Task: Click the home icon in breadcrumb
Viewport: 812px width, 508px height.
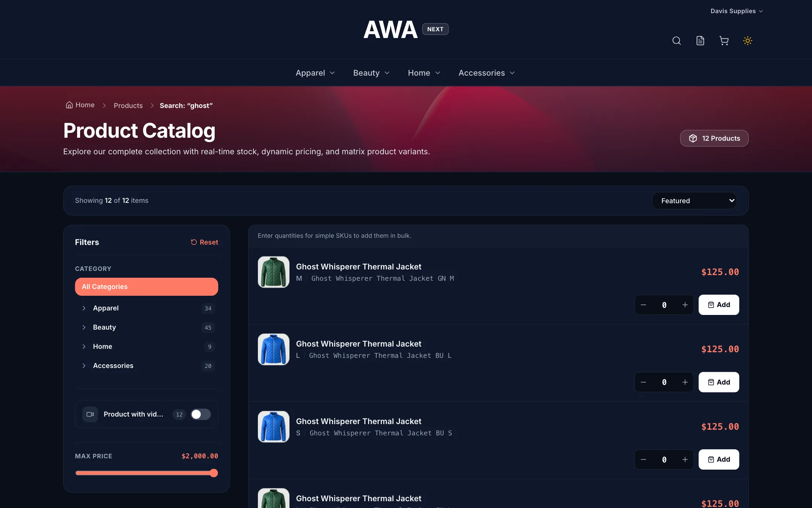Action: point(69,105)
